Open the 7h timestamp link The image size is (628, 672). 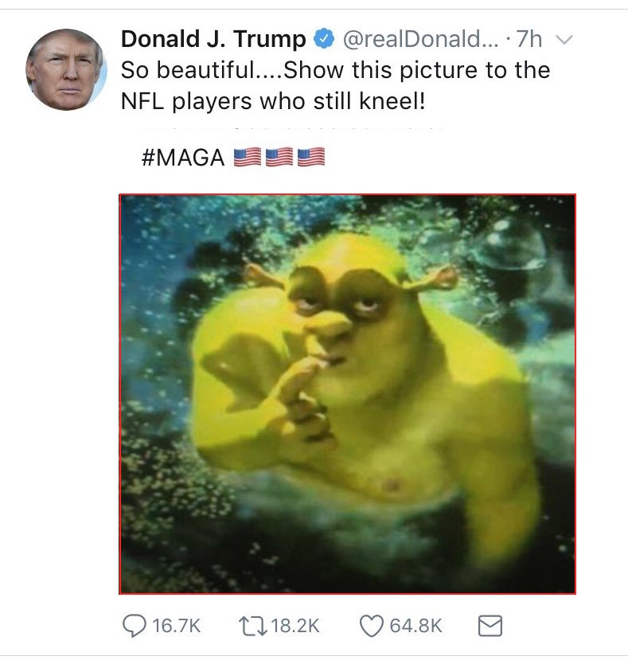(x=529, y=39)
